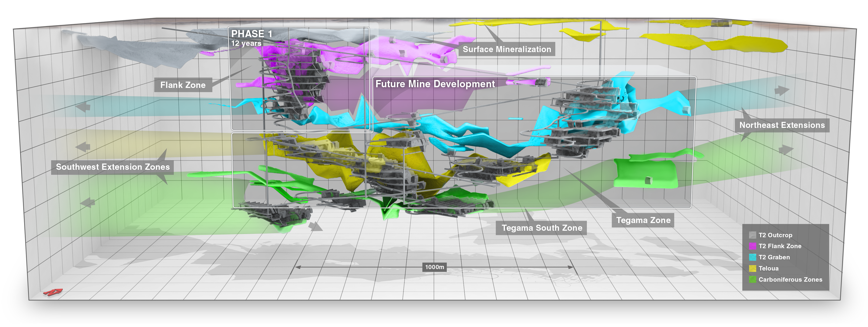Click the T2 Graben legend text
Viewport: 868px width, 327px height.
[x=774, y=257]
